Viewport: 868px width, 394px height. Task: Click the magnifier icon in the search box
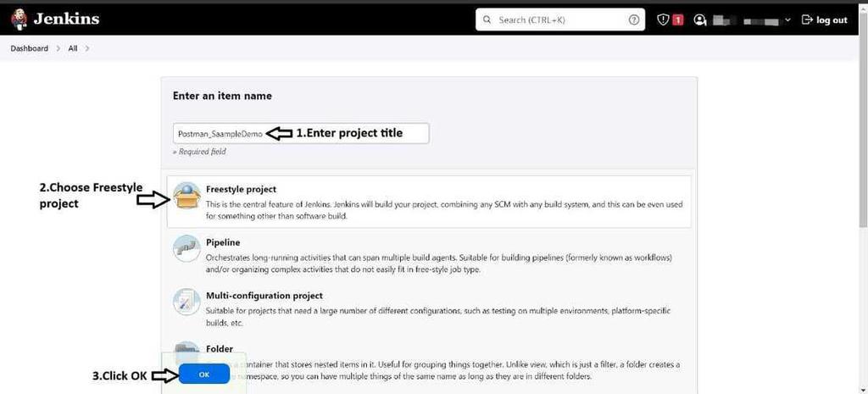[487, 19]
